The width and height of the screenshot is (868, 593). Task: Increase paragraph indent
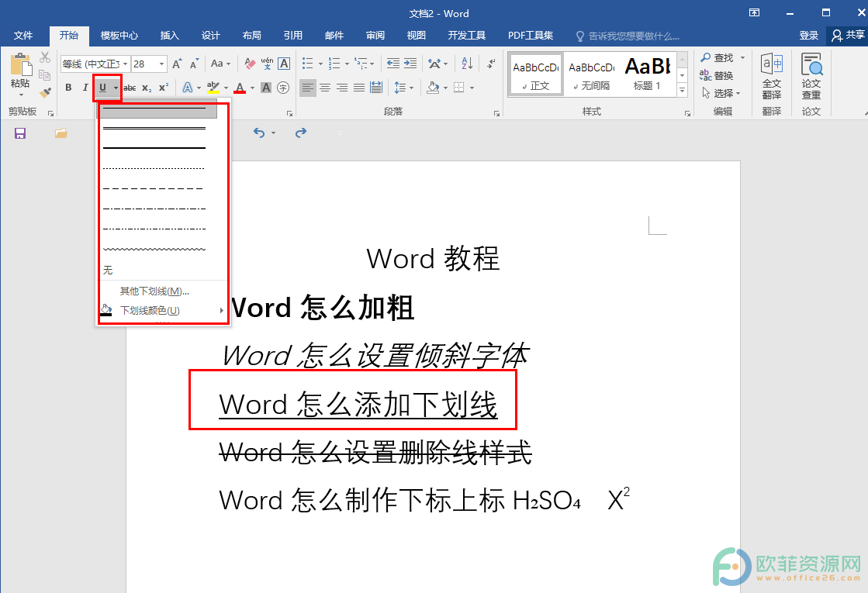[410, 64]
